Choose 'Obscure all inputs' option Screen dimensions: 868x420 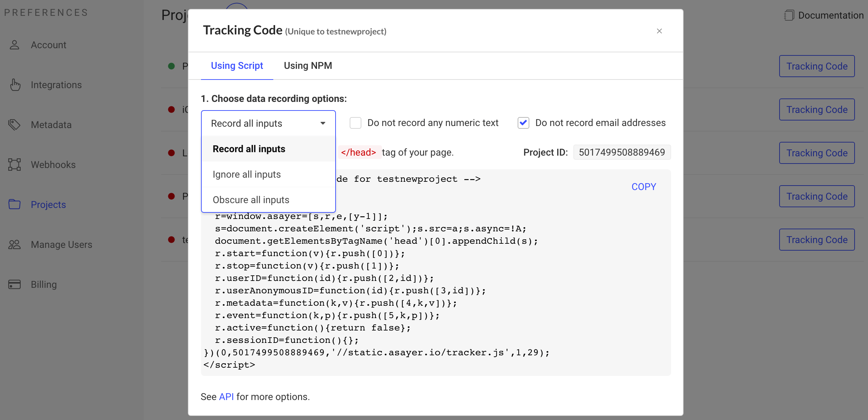251,200
